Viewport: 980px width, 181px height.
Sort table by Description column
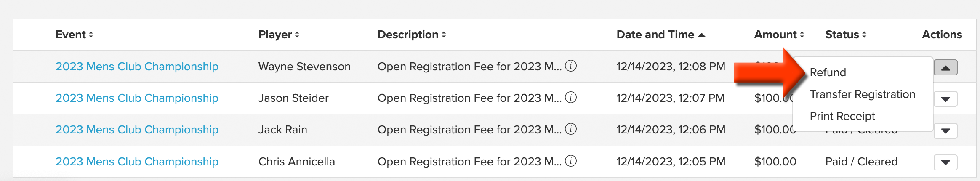coord(412,35)
